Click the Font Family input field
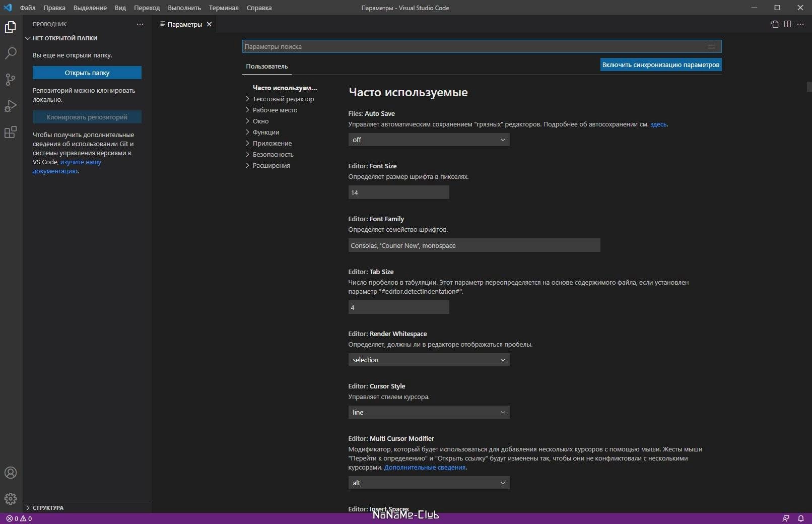The width and height of the screenshot is (812, 524). pyautogui.click(x=475, y=245)
